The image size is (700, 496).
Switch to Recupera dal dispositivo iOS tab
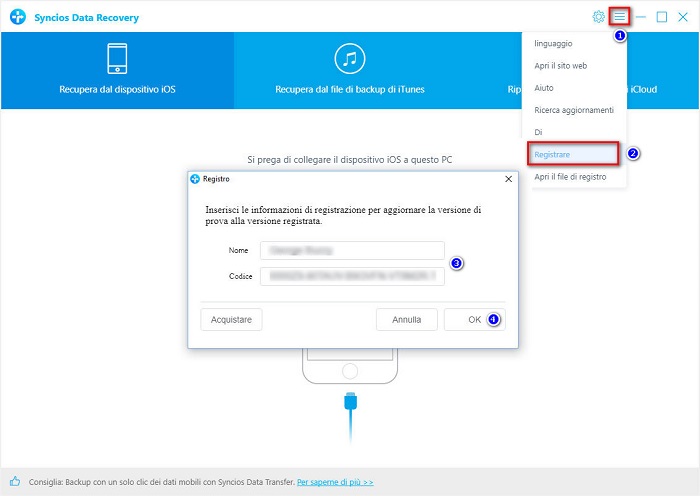point(117,70)
